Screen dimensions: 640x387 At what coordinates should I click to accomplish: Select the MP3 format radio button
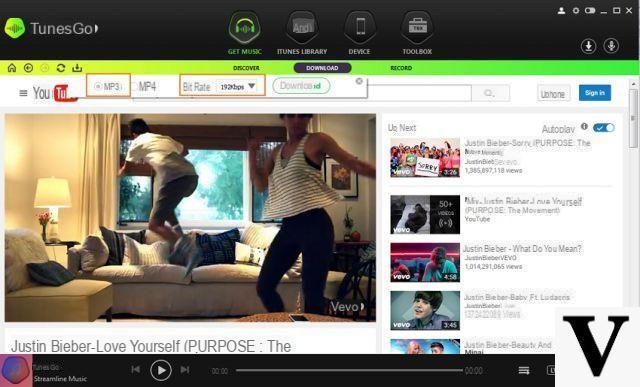[x=98, y=86]
